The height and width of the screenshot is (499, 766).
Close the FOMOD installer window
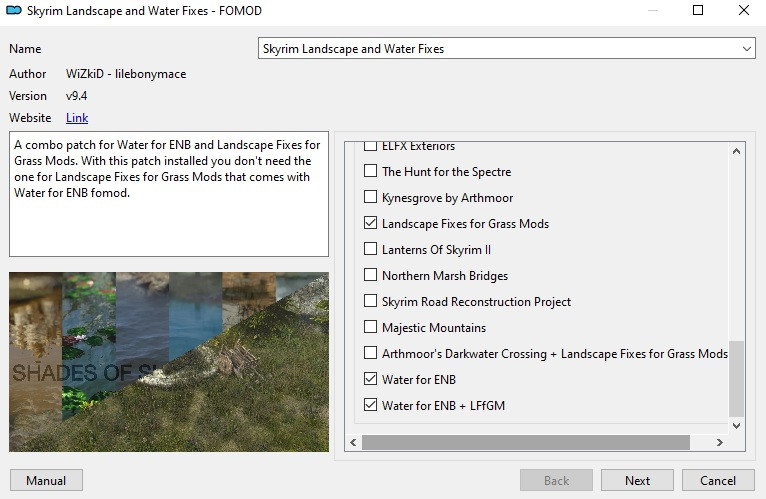click(744, 10)
